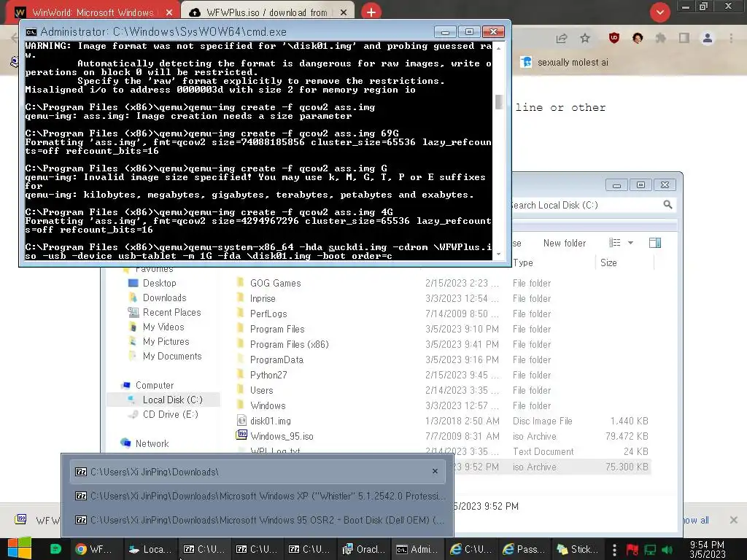The image size is (747, 560).
Task: Open the Chrome three-dot menu
Action: (x=731, y=38)
